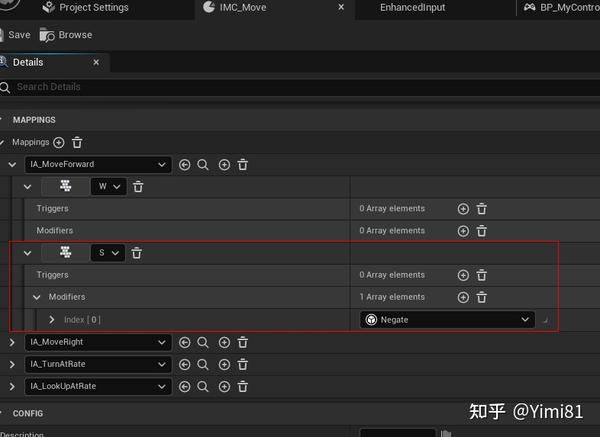This screenshot has height=437, width=600.
Task: Find IA_MoveForward in Content Browser
Action: coord(203,165)
